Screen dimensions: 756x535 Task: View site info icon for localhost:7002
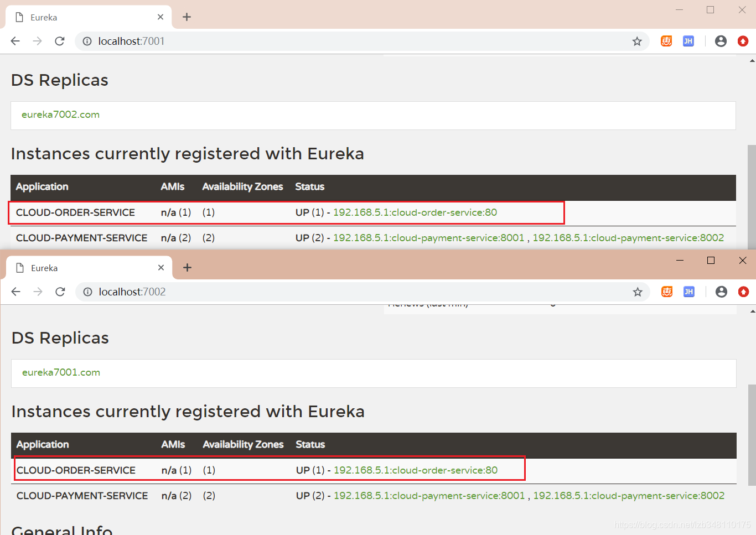click(x=87, y=292)
